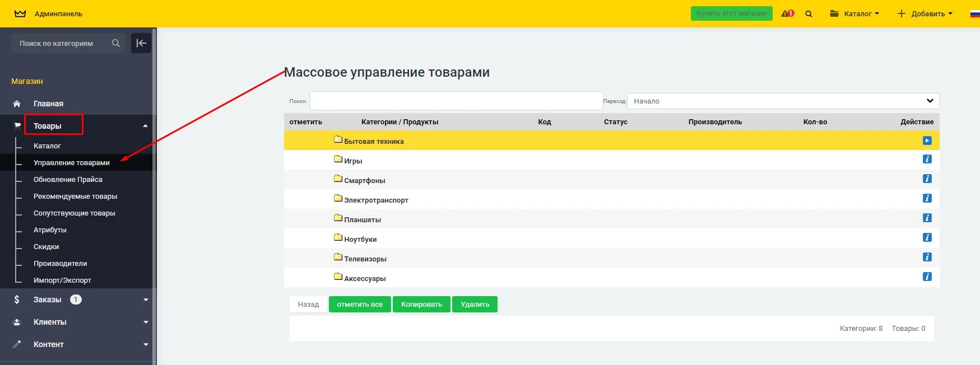Open the Электротранспорт category name
Screen dimensions: 980x365
pyautogui.click(x=376, y=200)
